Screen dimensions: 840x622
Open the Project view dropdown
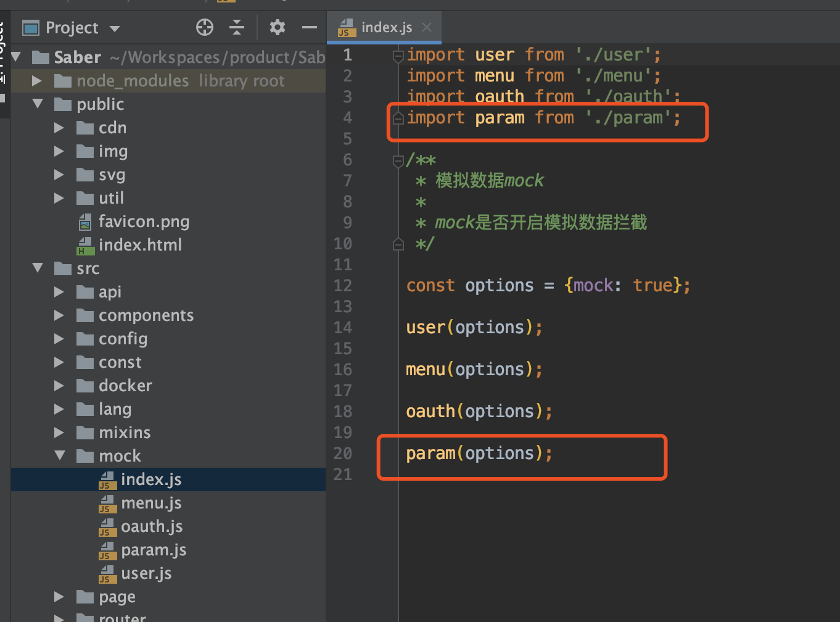(115, 28)
